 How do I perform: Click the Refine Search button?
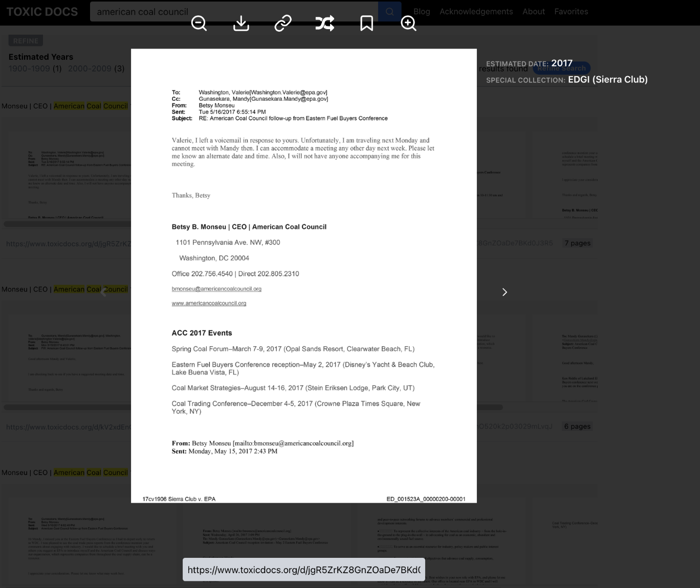(561, 69)
